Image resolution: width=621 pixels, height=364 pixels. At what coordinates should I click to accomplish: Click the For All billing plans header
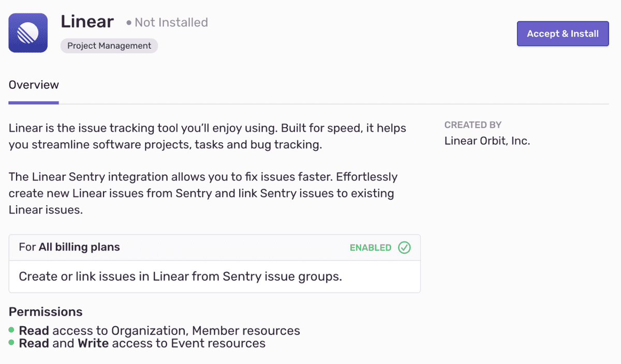click(x=69, y=247)
